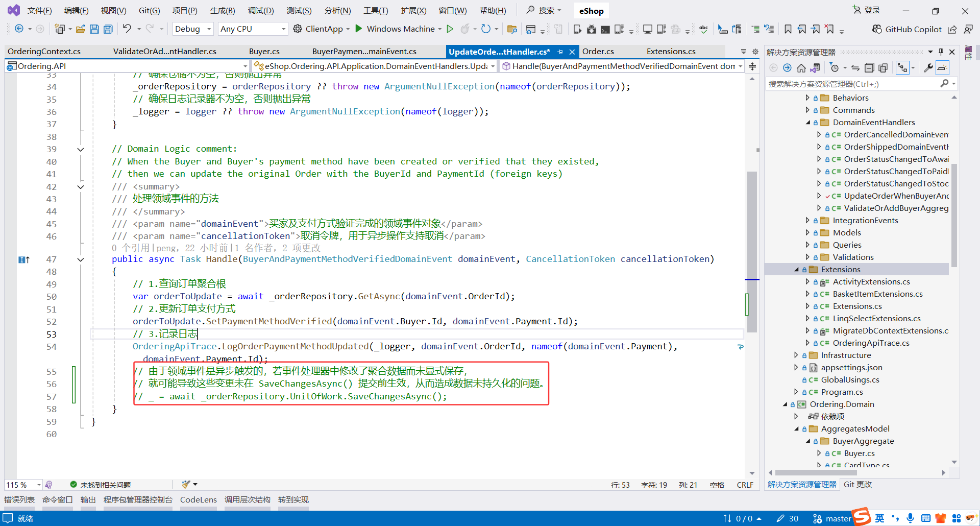The height and width of the screenshot is (526, 980).
Task: Collapse the comment region at line 39
Action: coord(80,150)
